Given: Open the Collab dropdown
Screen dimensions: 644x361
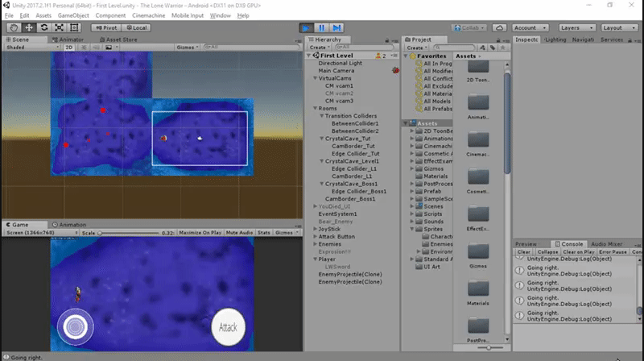Looking at the screenshot, I should point(469,28).
